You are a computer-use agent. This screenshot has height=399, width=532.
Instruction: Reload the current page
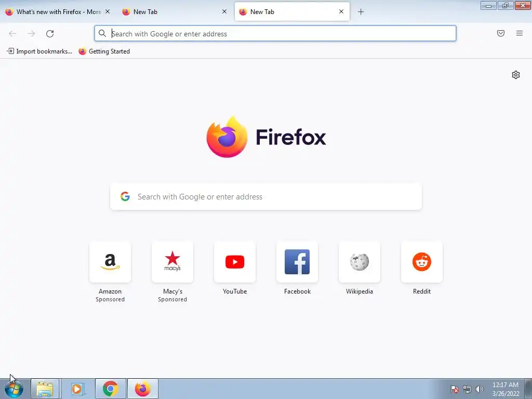pyautogui.click(x=50, y=34)
